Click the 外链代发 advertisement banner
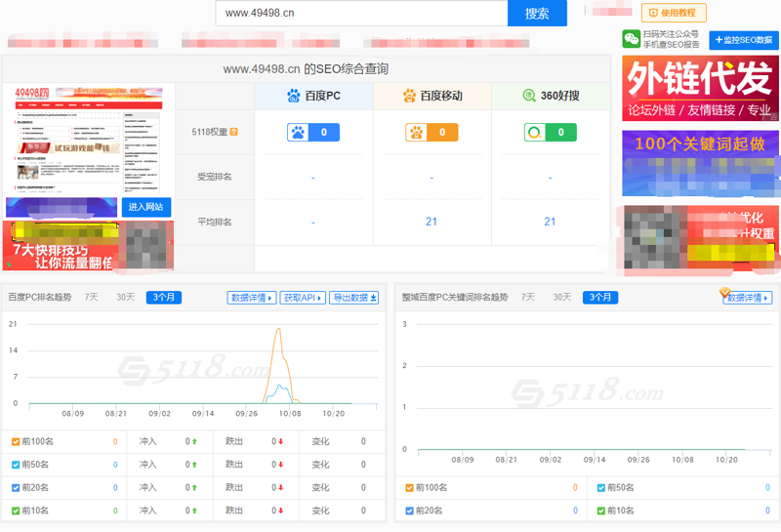Screen dimensions: 781x532 (700, 88)
